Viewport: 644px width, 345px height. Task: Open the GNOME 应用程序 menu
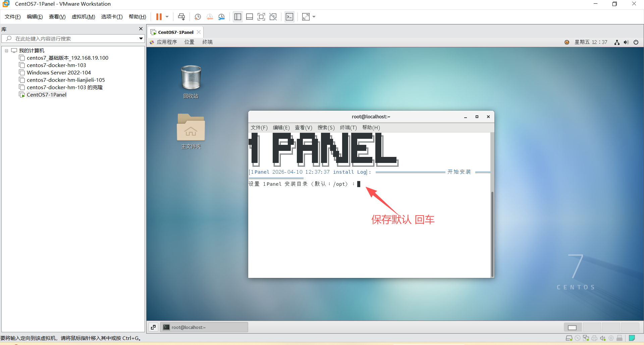(x=164, y=42)
